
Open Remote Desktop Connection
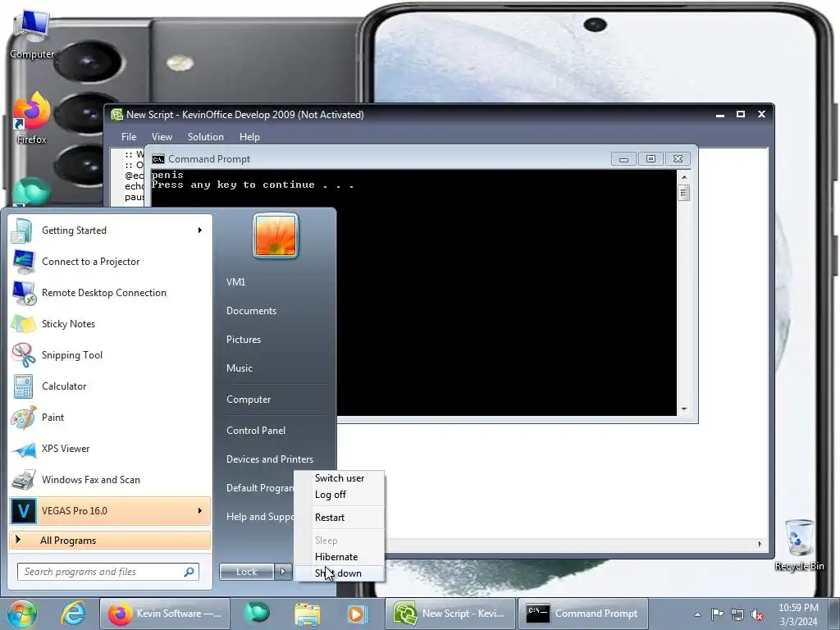tap(110, 293)
